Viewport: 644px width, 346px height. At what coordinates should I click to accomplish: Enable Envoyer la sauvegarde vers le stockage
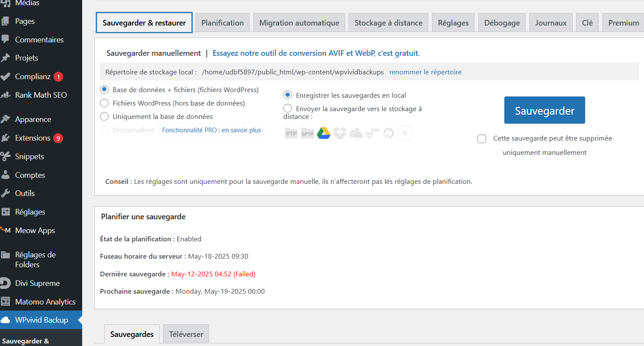tap(287, 108)
